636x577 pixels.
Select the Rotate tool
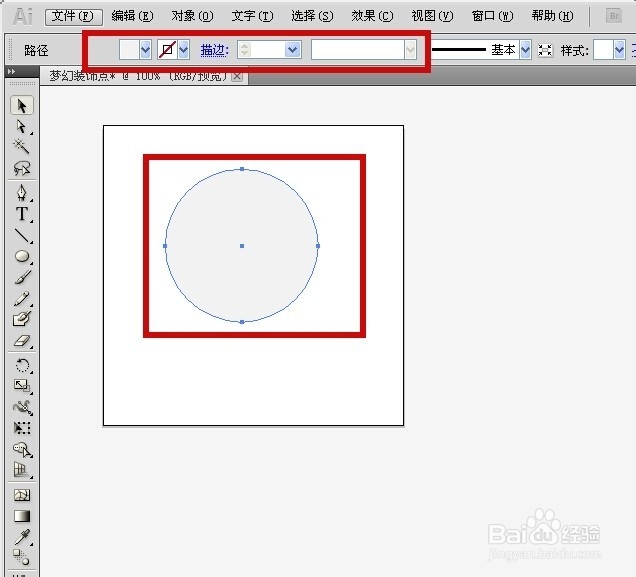pyautogui.click(x=21, y=365)
